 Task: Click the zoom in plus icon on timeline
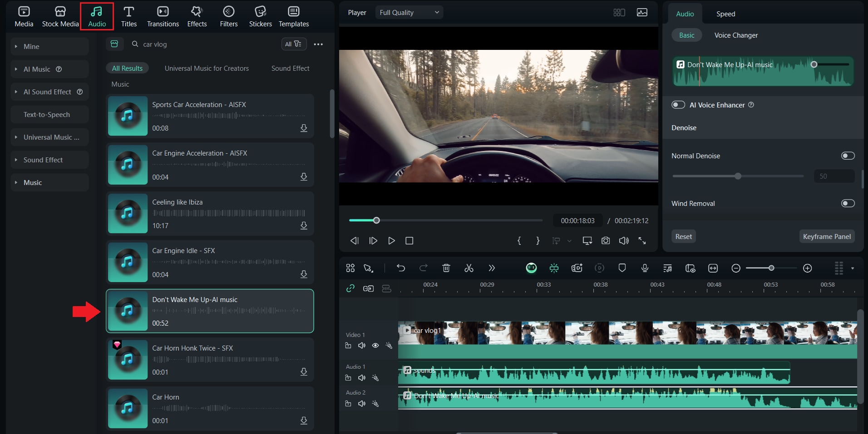coord(807,268)
